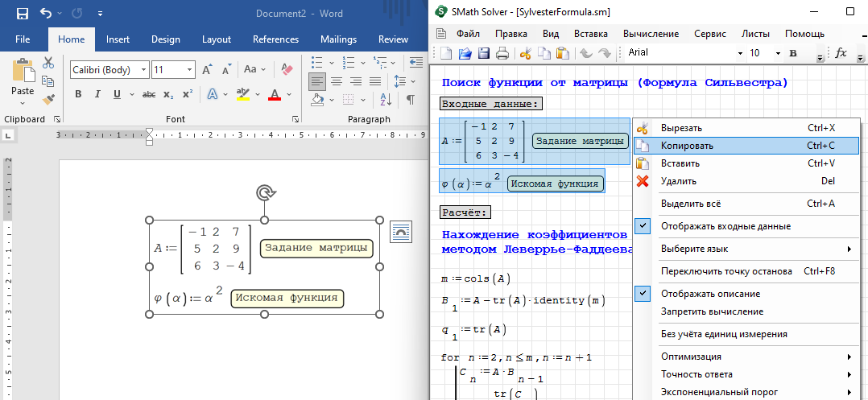Image resolution: width=868 pixels, height=400 pixels.
Task: Turn on Align Left in Word's Paragraph group
Action: [x=317, y=81]
